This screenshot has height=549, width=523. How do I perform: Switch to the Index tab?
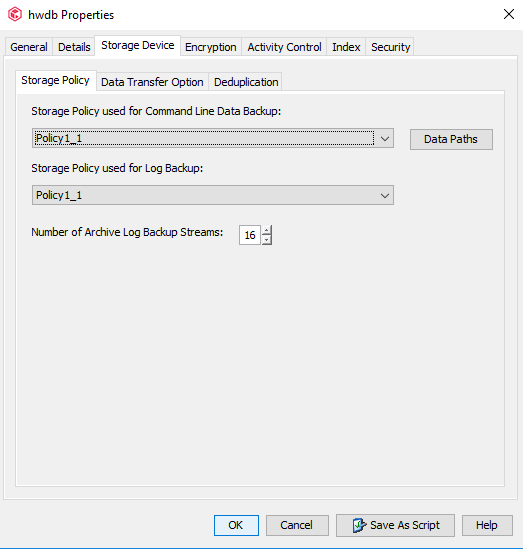[x=346, y=47]
